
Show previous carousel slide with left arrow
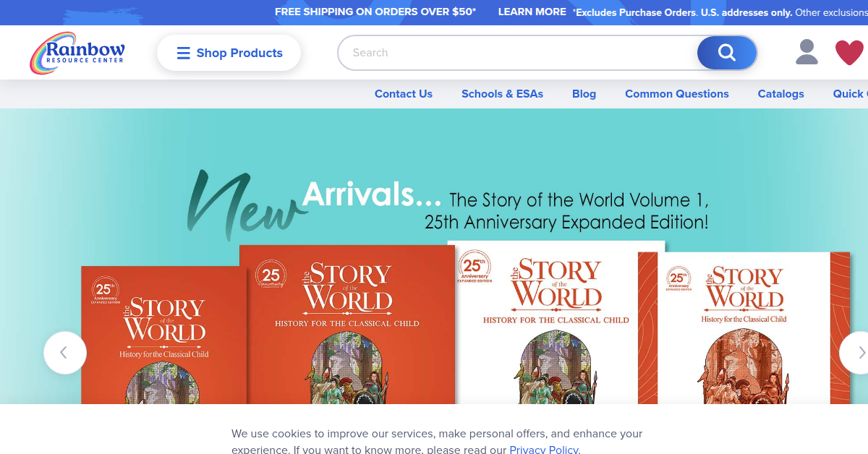tap(65, 353)
